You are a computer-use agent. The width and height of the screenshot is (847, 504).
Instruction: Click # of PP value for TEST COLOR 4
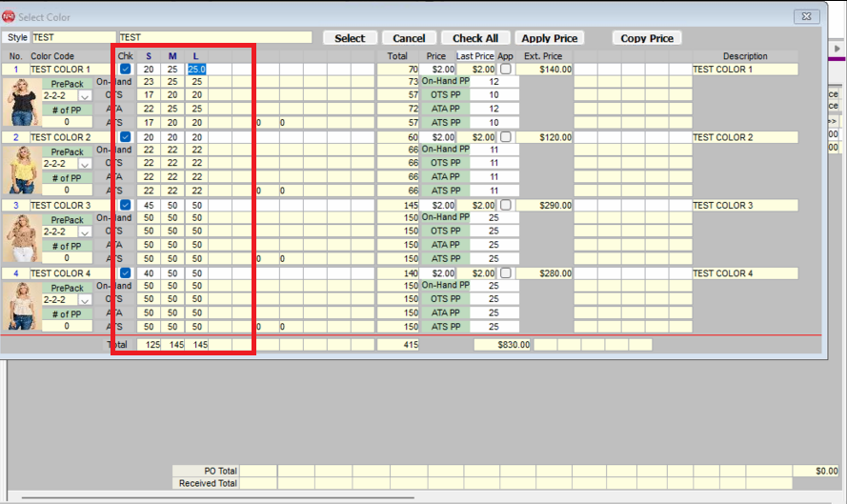pyautogui.click(x=67, y=326)
